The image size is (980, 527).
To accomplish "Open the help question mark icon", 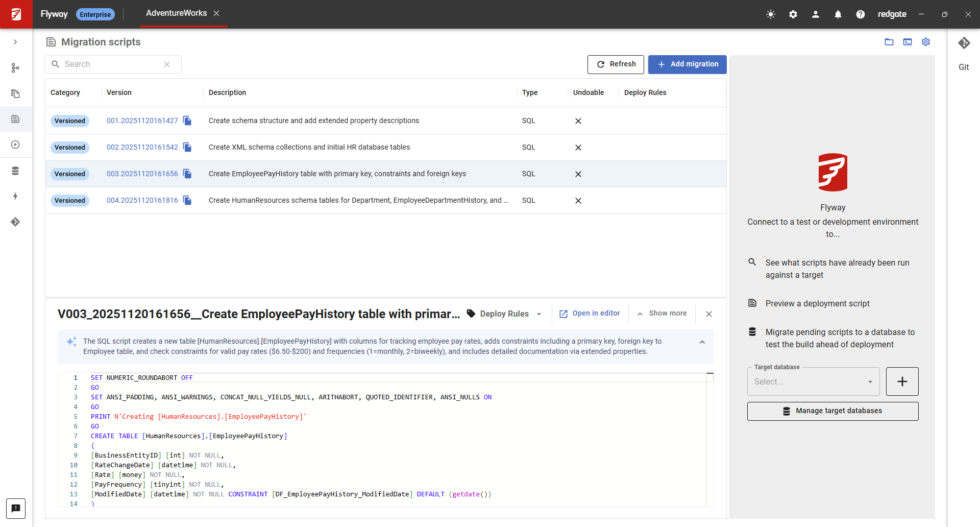I will [861, 14].
